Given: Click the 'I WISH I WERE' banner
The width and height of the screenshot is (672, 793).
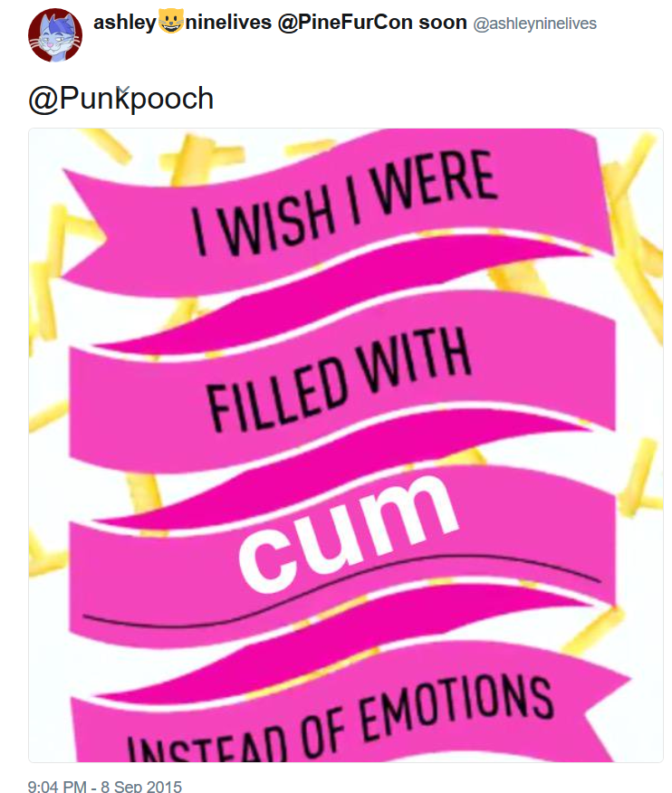Looking at the screenshot, I should pos(344,202).
